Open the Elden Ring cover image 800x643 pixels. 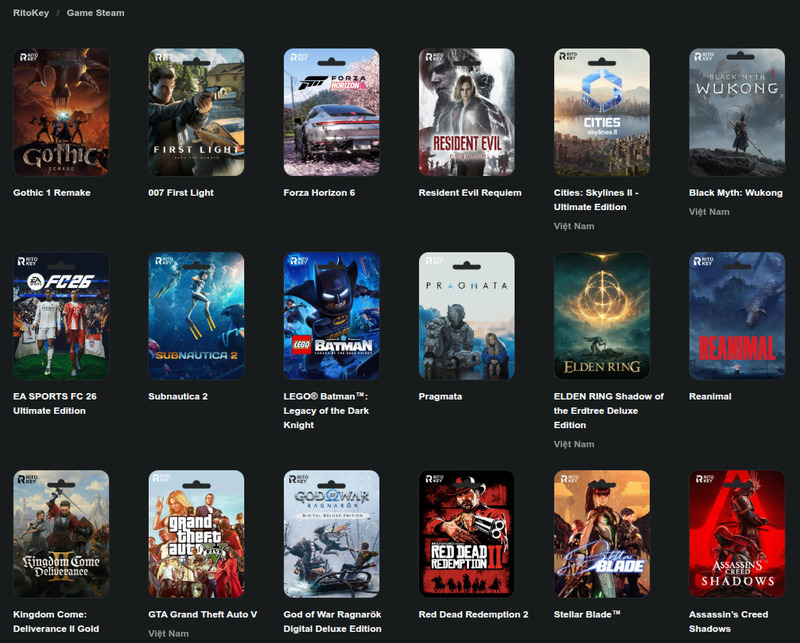[x=602, y=315]
